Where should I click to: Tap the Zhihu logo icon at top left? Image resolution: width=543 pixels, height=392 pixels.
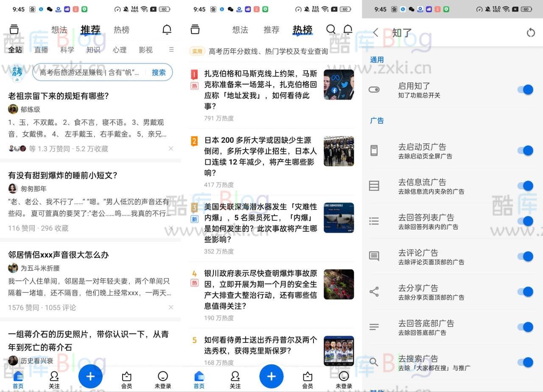[x=14, y=29]
